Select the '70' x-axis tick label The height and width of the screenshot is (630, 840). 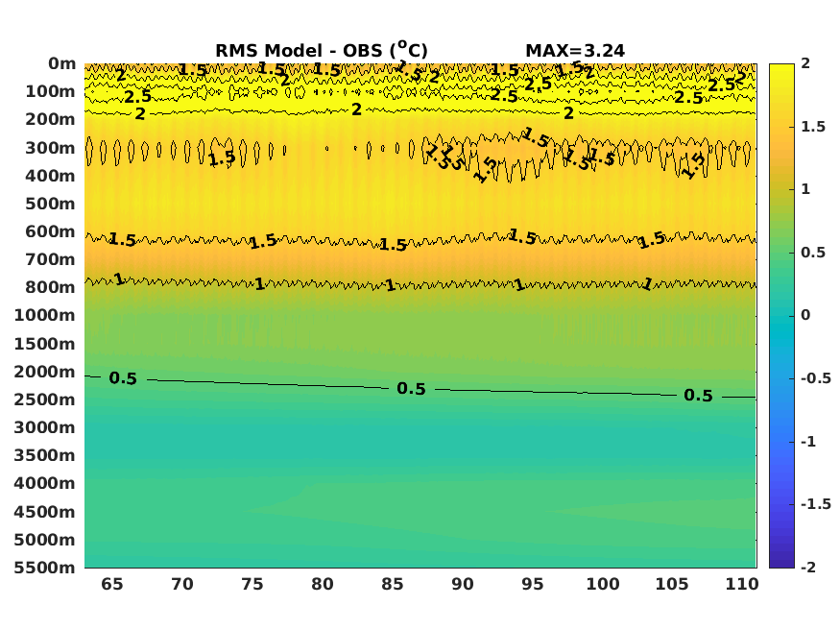tap(182, 584)
